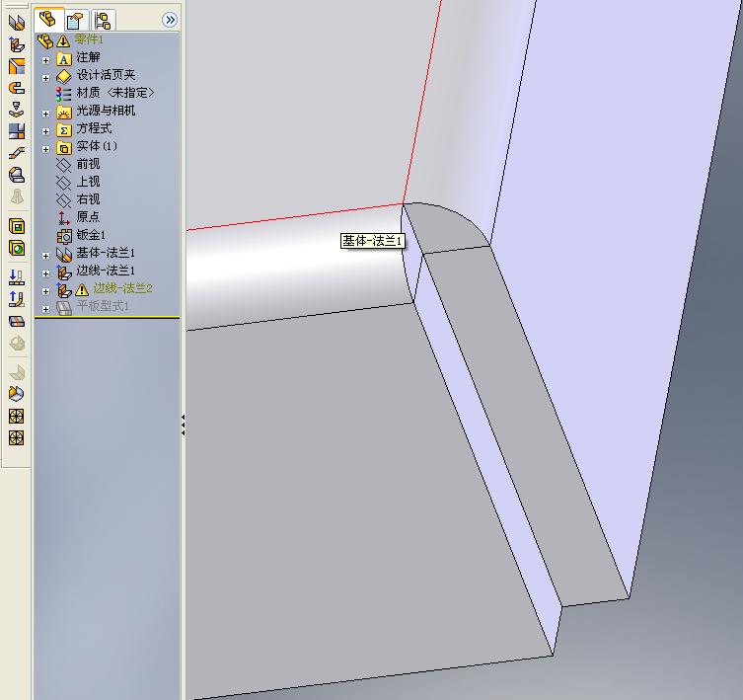The image size is (743, 700).
Task: Select 基体-法兰1 in the feature tree
Action: 106,253
